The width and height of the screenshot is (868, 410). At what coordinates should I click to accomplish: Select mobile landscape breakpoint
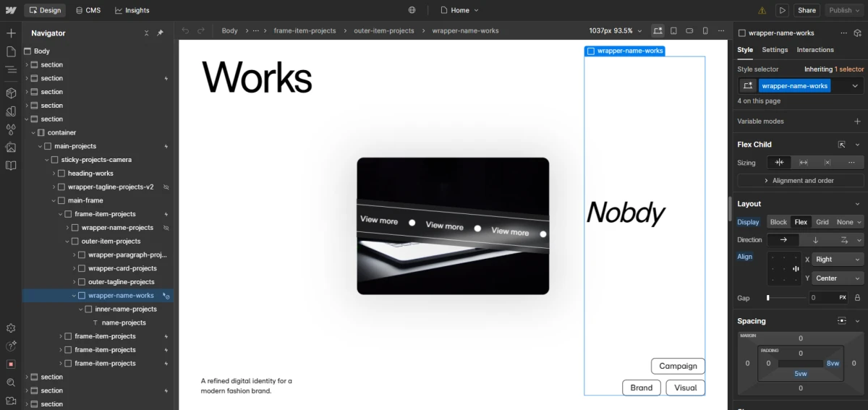(689, 30)
